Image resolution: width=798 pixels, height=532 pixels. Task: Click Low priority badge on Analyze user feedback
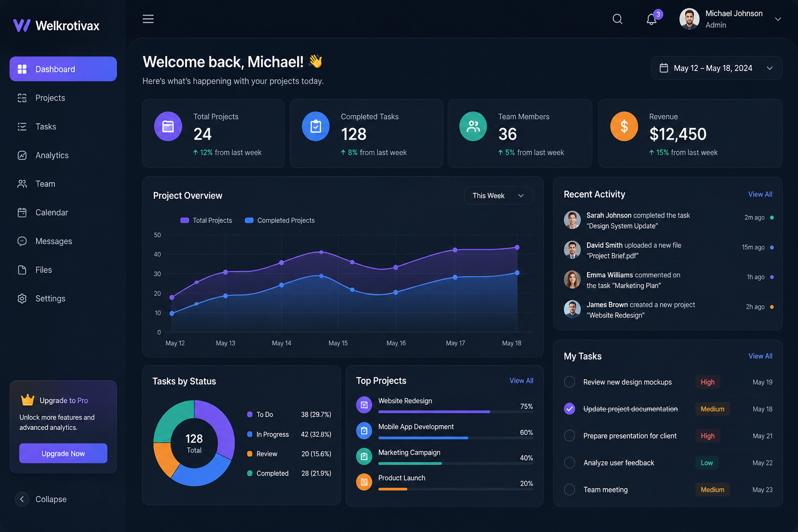(707, 463)
